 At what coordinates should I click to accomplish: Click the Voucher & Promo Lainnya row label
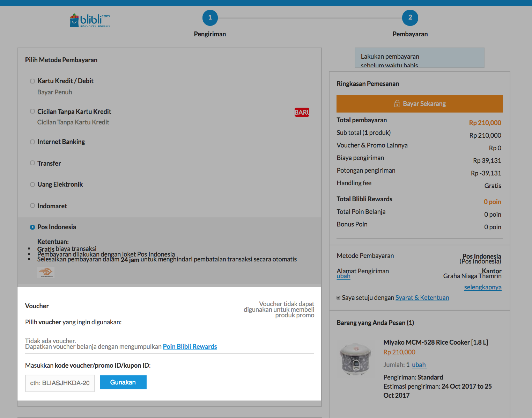point(372,145)
